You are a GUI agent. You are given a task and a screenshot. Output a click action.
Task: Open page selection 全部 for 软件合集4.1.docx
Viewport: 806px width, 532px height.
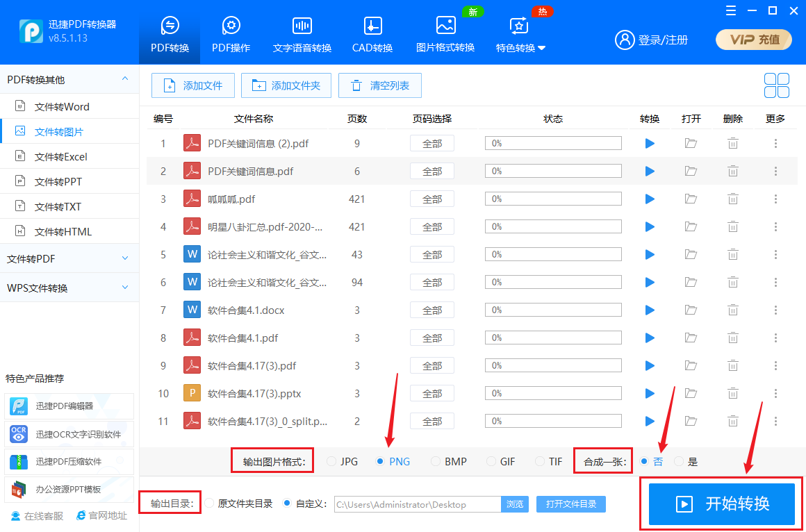[x=431, y=310]
